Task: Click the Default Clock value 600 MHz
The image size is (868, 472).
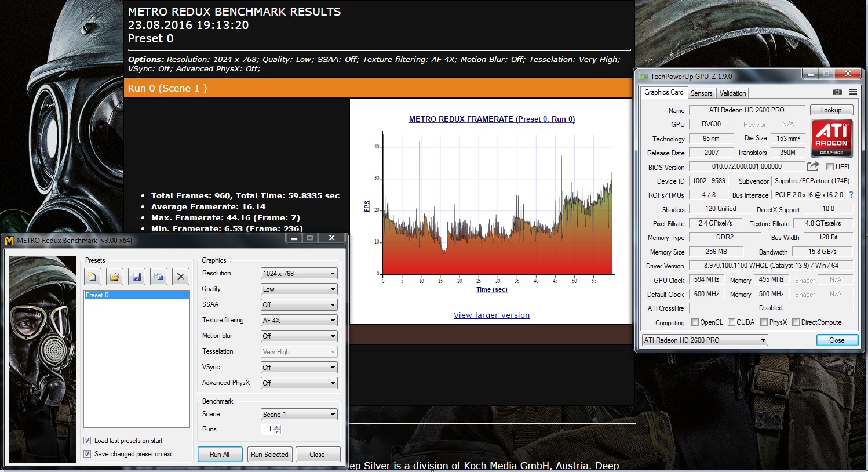Action: click(x=706, y=294)
